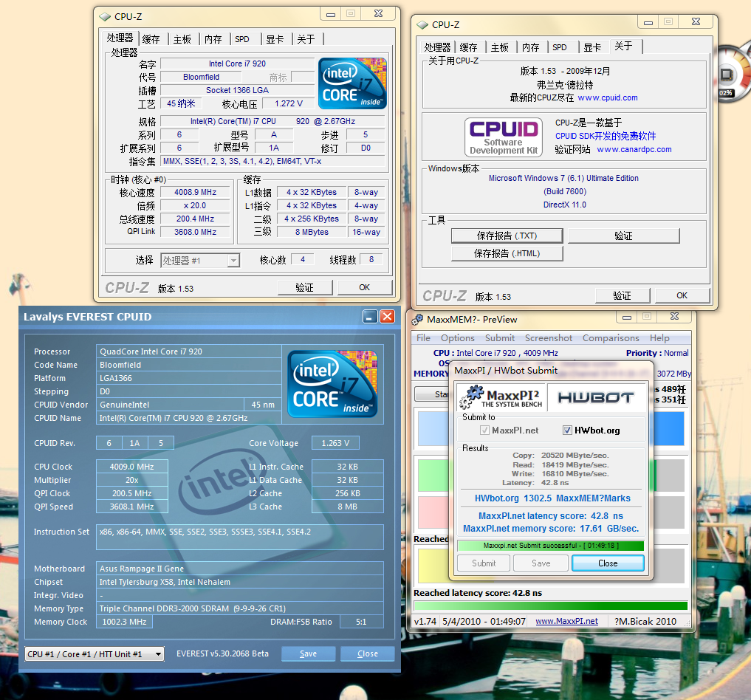The height and width of the screenshot is (700, 751).
Task: Click the green latency score progress bar
Action: [x=551, y=605]
